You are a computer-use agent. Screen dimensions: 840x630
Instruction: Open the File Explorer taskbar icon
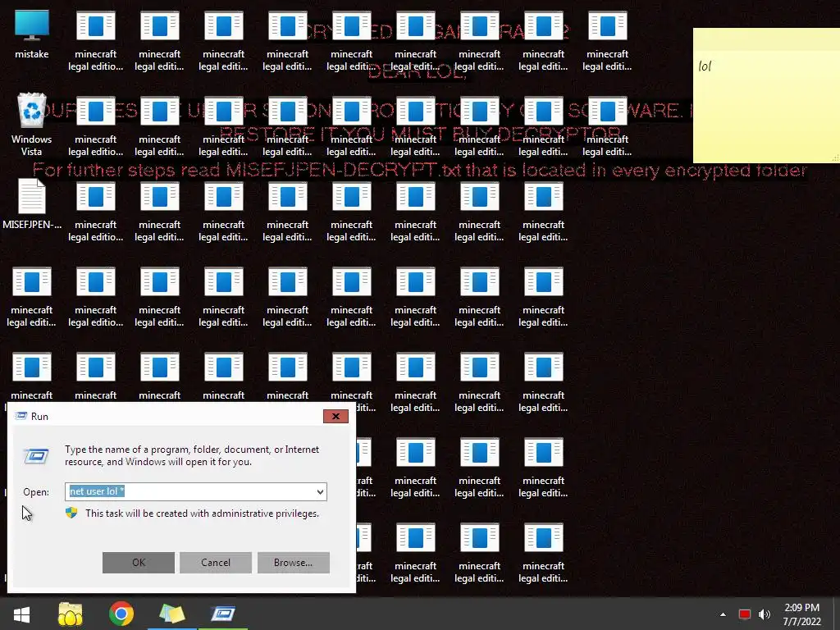71,614
